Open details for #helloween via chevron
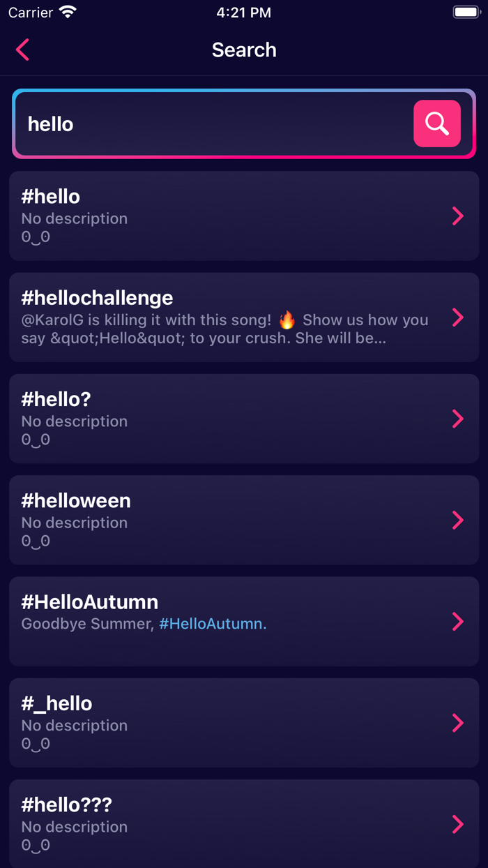The height and width of the screenshot is (868, 488). click(x=458, y=520)
